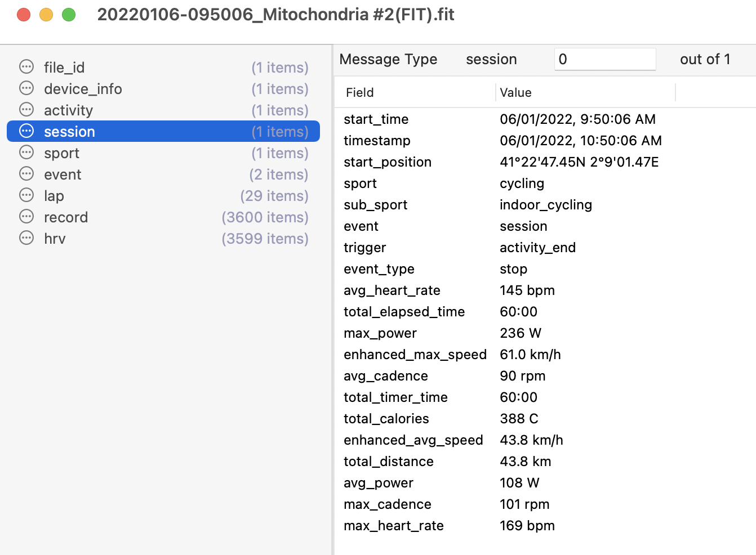Viewport: 756px width, 555px height.
Task: Select the file_id message type
Action: click(x=163, y=68)
